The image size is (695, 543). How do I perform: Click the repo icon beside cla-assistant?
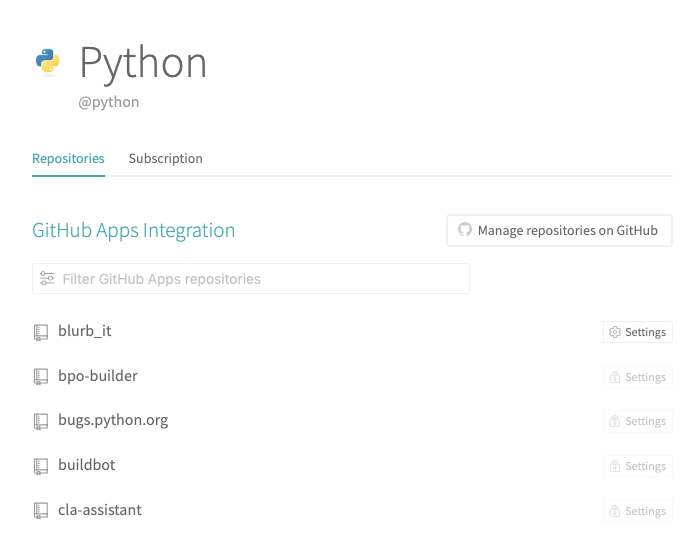pos(41,511)
